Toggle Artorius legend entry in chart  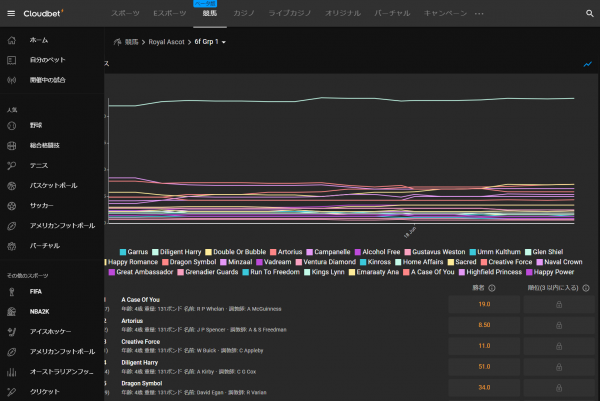(286, 252)
